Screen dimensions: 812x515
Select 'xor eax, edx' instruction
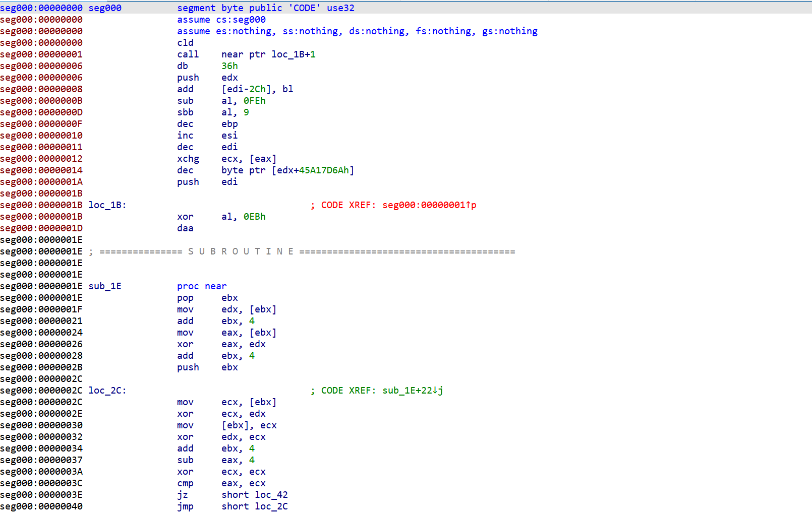point(221,344)
